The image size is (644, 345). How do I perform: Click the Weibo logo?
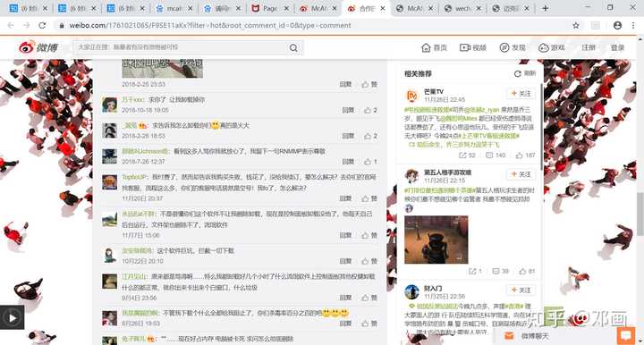38,47
